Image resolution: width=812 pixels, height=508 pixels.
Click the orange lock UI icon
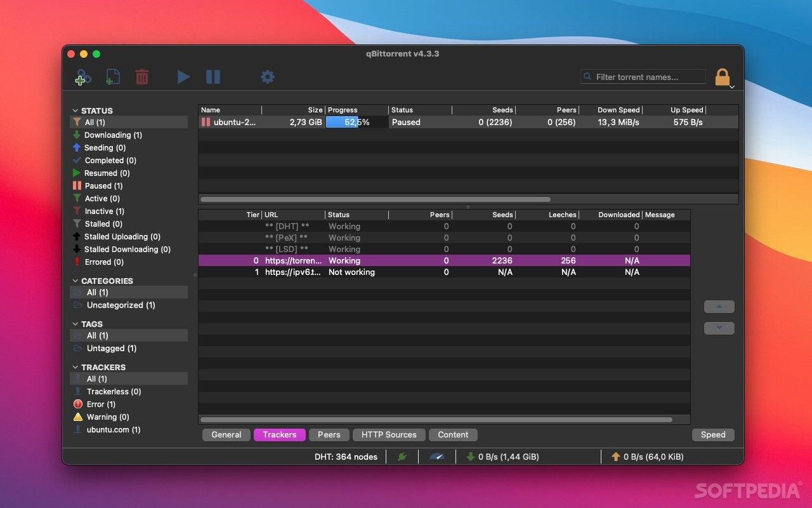722,77
